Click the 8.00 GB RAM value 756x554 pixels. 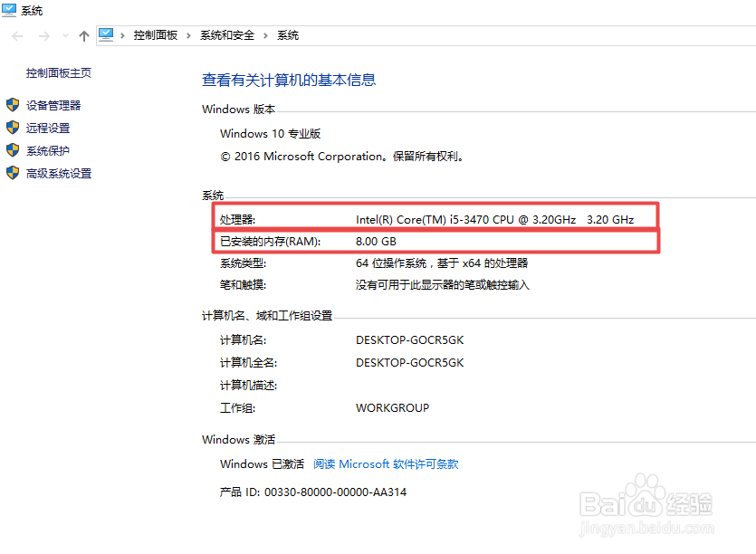point(376,242)
